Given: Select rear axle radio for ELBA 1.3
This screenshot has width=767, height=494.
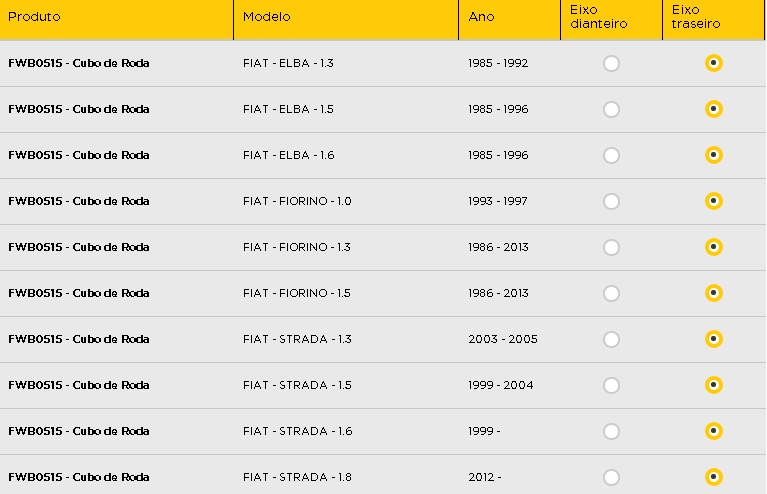Looking at the screenshot, I should click(x=714, y=63).
